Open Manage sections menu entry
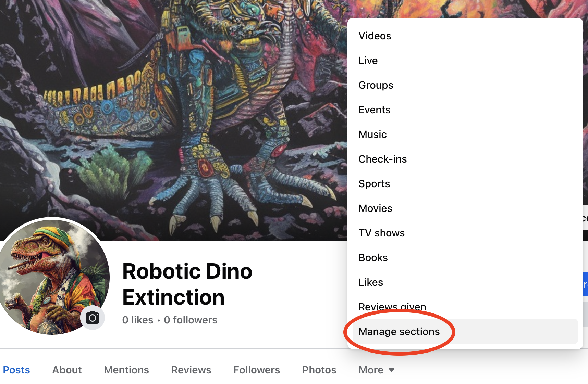 coord(399,332)
